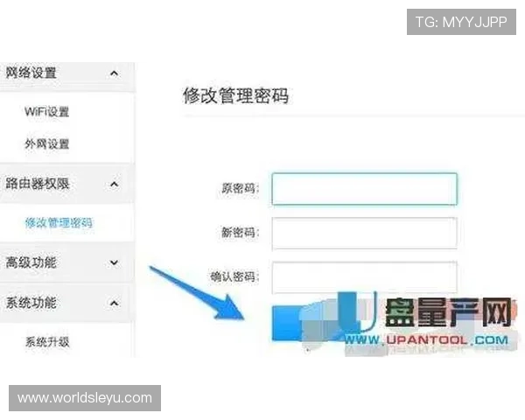Collapse the 路由器权限 section chevron

114,184
